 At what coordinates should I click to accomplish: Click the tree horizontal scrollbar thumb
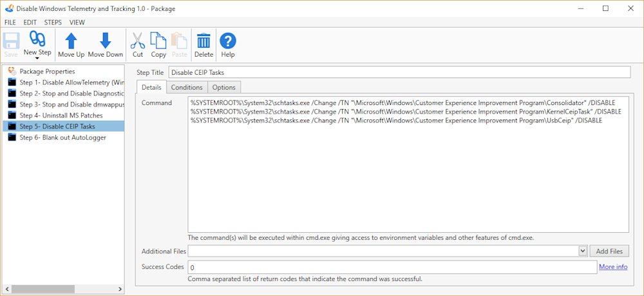pos(43,289)
